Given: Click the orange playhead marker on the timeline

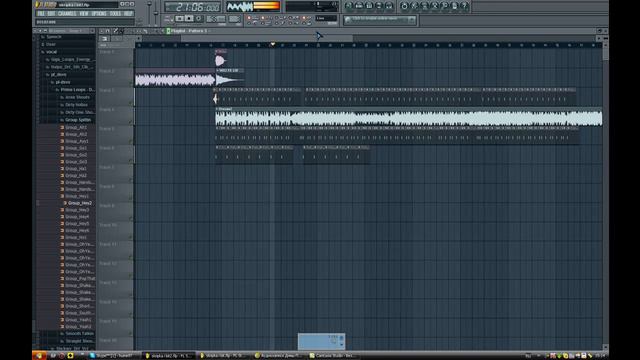Looking at the screenshot, I should point(273,44).
